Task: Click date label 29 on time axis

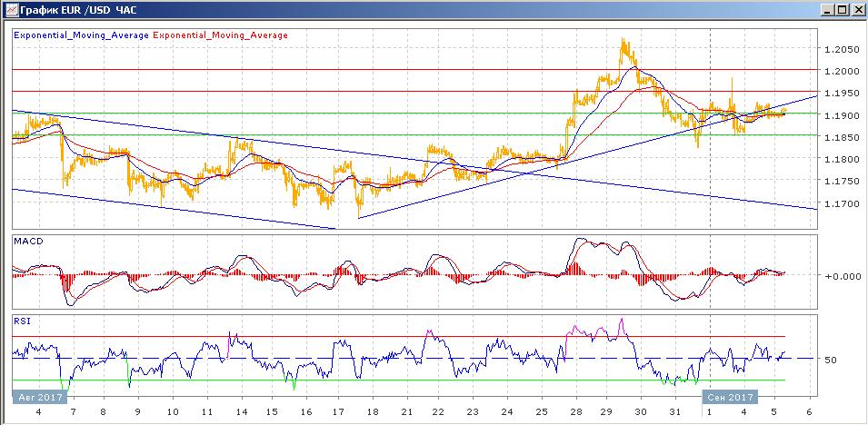Action: [x=606, y=412]
